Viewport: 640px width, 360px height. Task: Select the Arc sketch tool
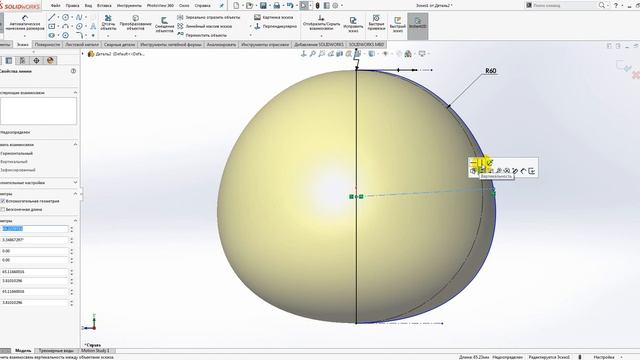[65, 26]
